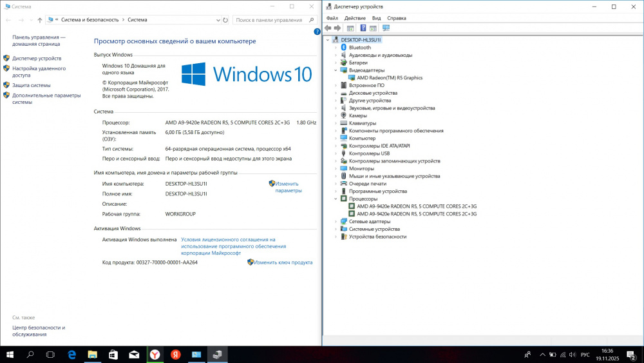This screenshot has width=644, height=363.
Task: Click the help question mark in System window
Action: tap(317, 32)
